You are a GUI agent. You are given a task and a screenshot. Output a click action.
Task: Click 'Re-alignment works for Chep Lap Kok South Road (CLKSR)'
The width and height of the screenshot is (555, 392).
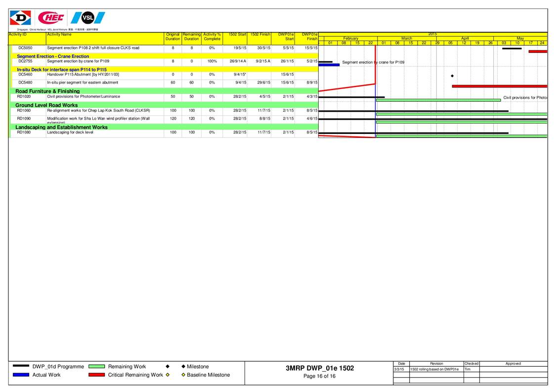point(98,111)
